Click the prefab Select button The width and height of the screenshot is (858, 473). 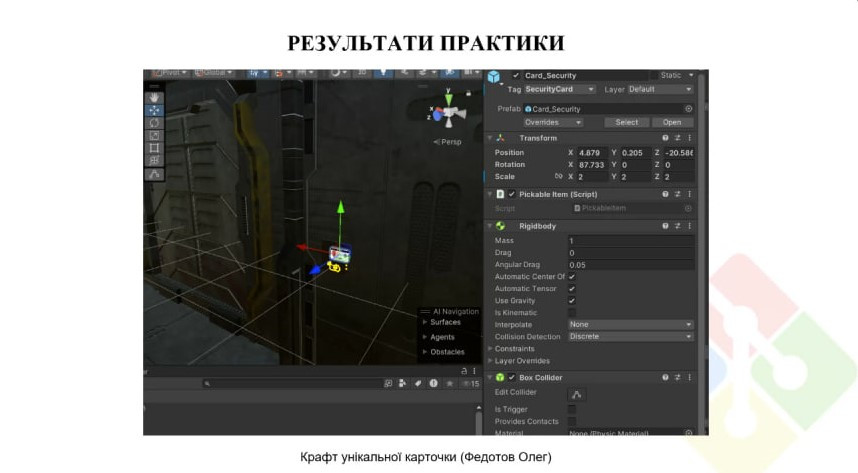(627, 122)
